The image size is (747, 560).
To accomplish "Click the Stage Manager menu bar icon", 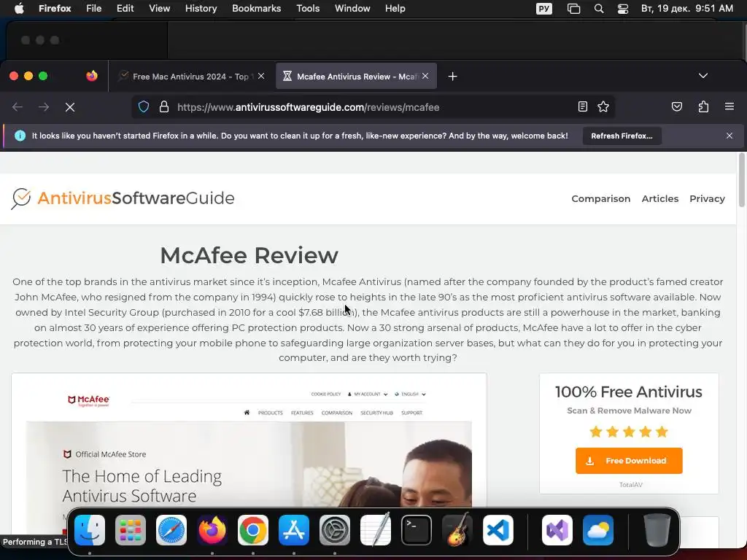I will pos(573,9).
